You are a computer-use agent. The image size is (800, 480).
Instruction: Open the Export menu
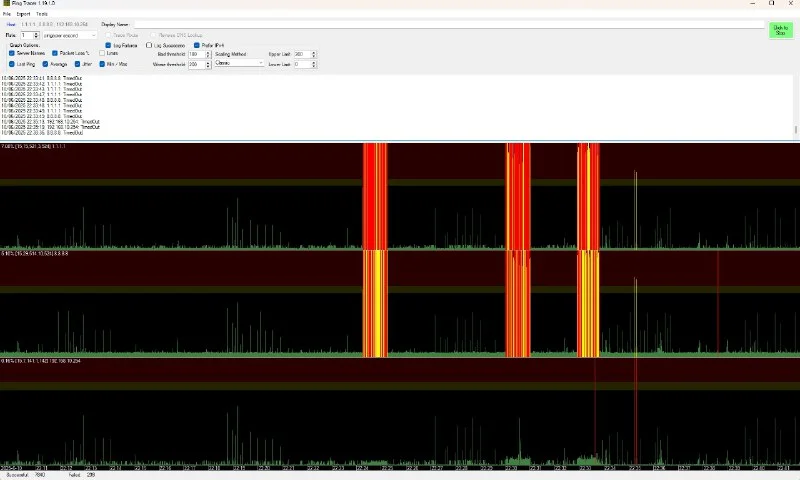(23, 14)
